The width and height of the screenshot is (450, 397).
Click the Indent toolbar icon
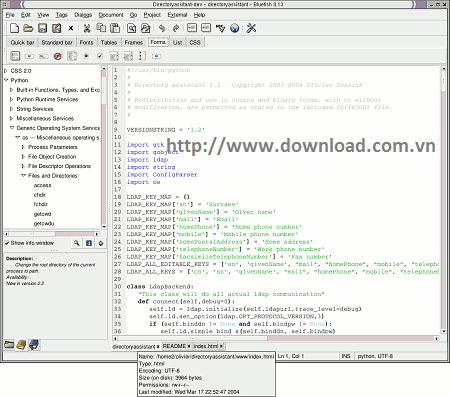click(x=206, y=28)
